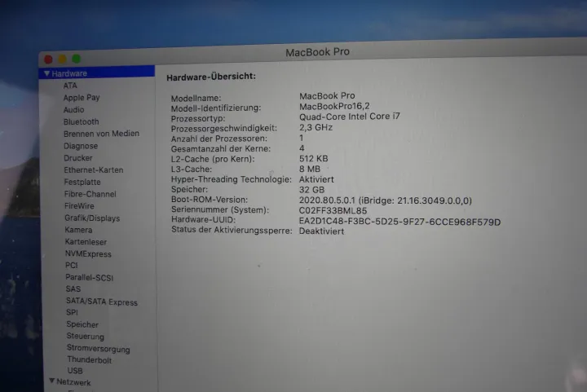Screen dimensions: 587x392
Task: Show SATA/SATA Express details
Action: (102, 302)
